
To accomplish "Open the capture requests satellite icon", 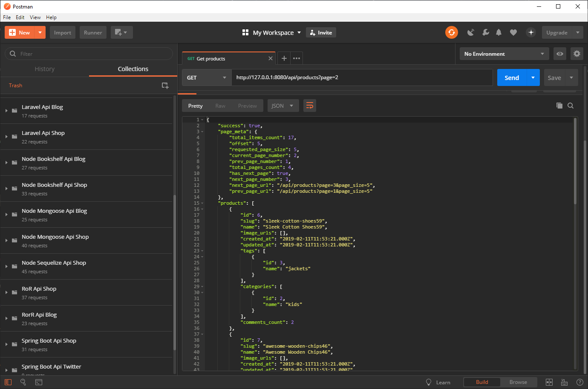I will [x=471, y=32].
